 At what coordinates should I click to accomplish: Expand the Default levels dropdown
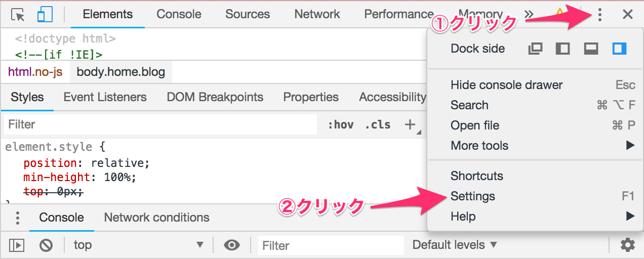[x=455, y=245]
